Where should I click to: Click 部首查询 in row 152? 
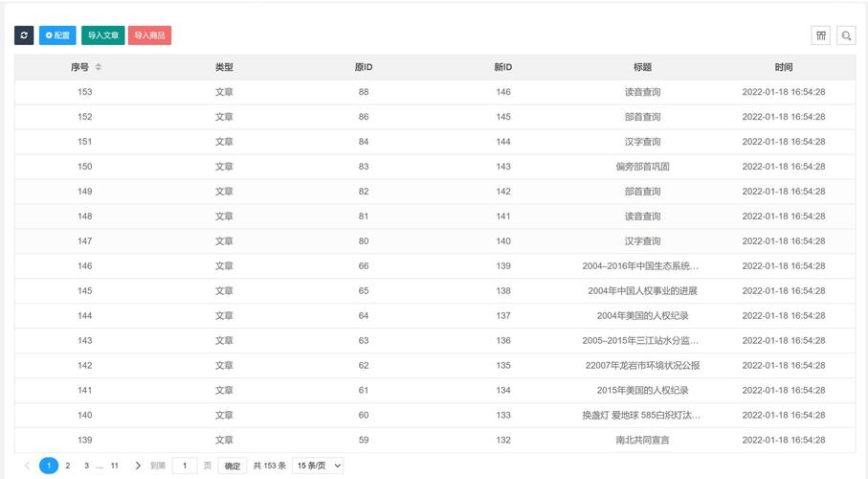coord(643,117)
